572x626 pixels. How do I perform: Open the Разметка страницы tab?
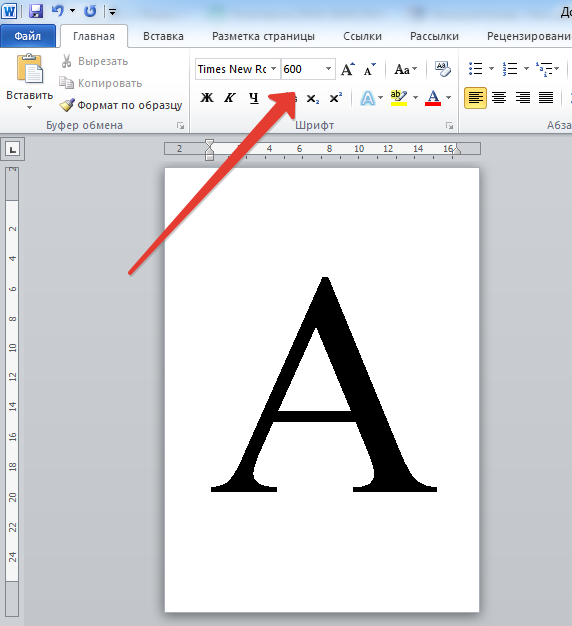[263, 36]
